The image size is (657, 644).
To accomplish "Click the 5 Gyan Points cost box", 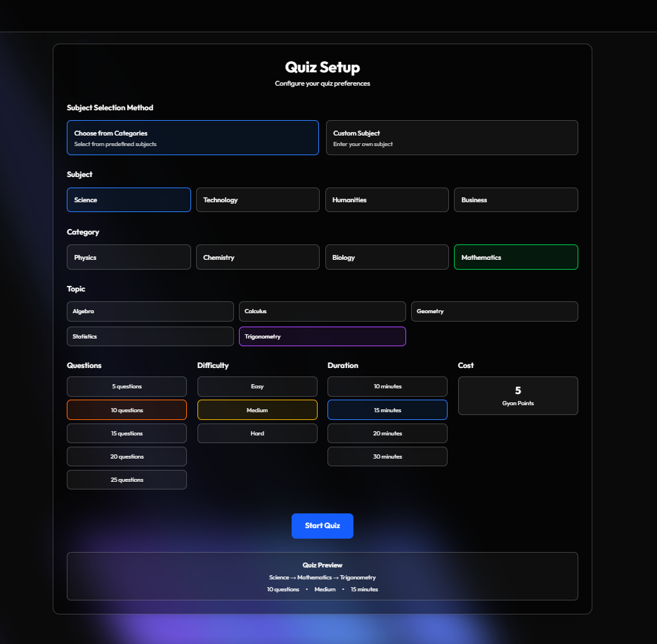I will coord(518,395).
